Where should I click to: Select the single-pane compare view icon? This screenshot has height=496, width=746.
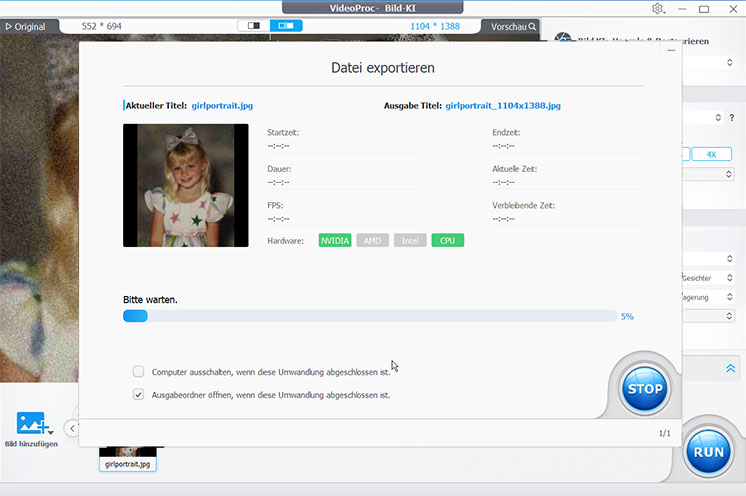(x=254, y=26)
